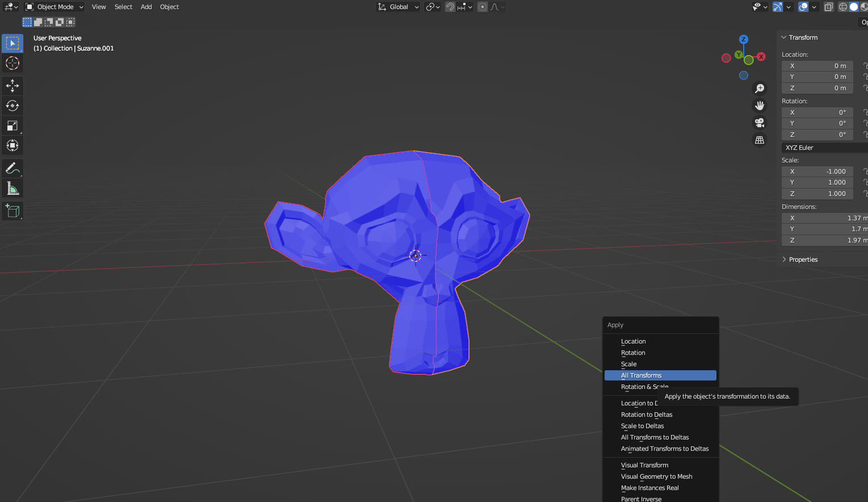Click the hand pan-view button

[760, 106]
